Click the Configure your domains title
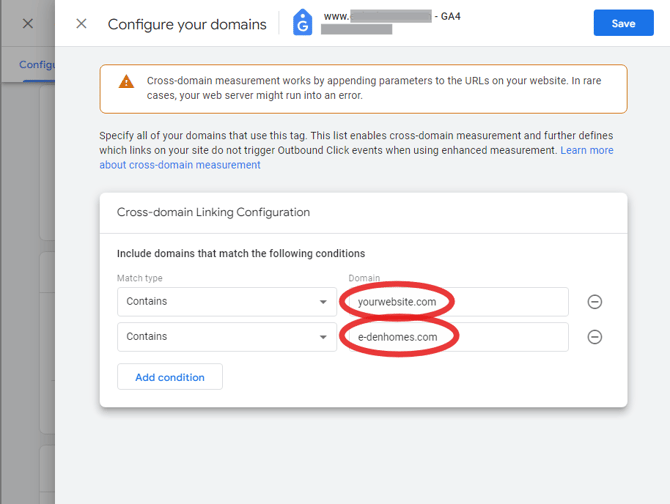Viewport: 670px width, 504px height. (187, 24)
